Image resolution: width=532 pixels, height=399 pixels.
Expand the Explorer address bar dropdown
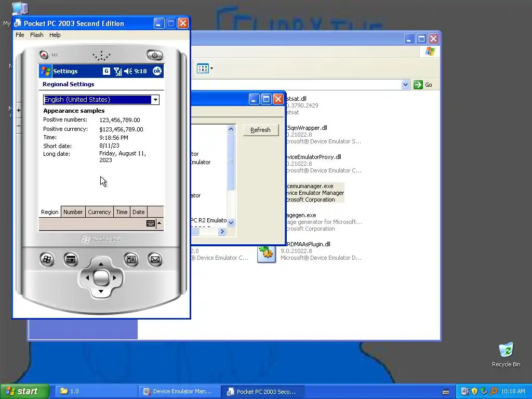(405, 85)
